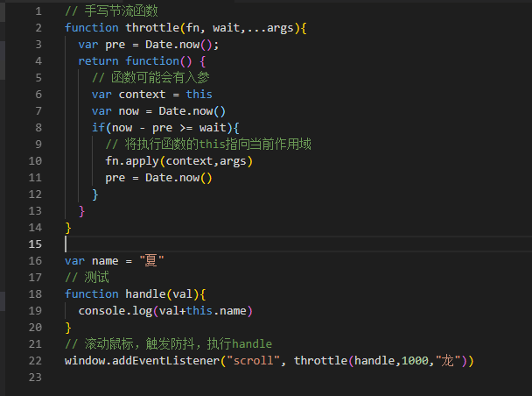Screen dimensions: 532x396
Task: Click 'wait' in the condition on line 8
Action: click(213, 128)
